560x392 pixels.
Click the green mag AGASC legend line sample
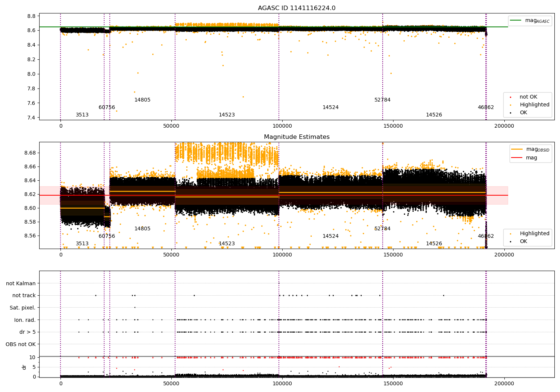tap(516, 21)
